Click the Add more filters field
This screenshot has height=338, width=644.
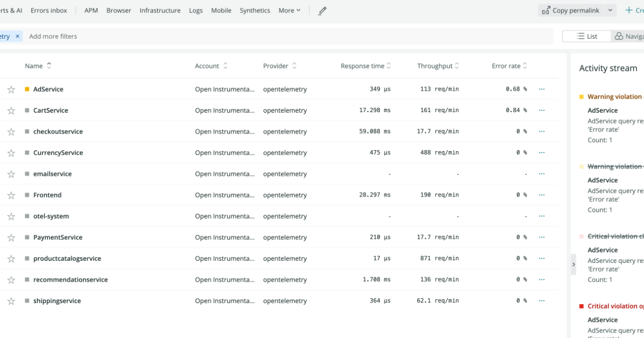coord(53,36)
